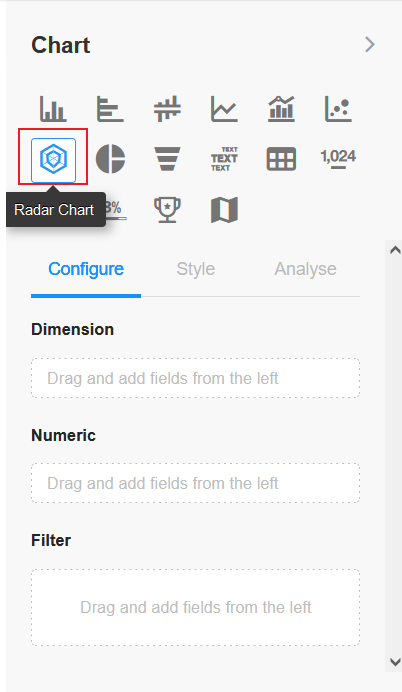Image resolution: width=402 pixels, height=692 pixels.
Task: Pick the pie chart icon
Action: (110, 159)
